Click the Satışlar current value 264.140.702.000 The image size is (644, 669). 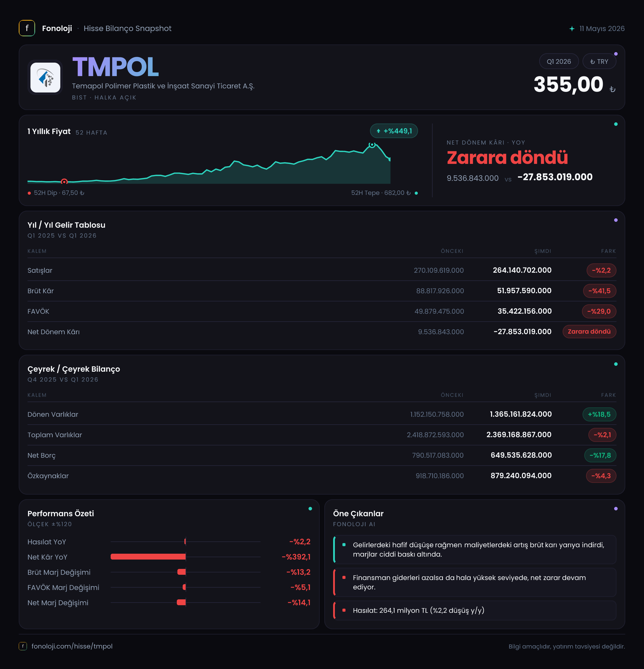[x=522, y=270]
